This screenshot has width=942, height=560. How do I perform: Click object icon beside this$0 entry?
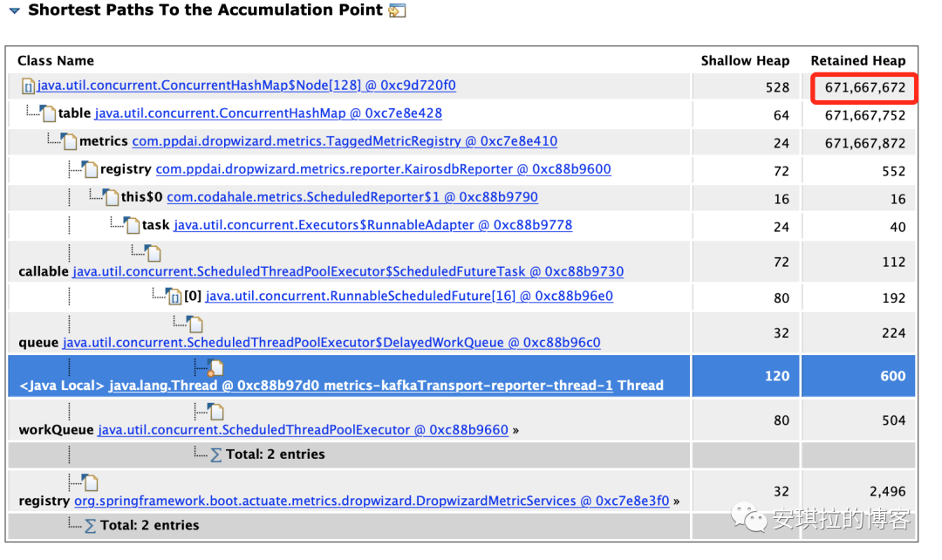pyautogui.click(x=111, y=197)
